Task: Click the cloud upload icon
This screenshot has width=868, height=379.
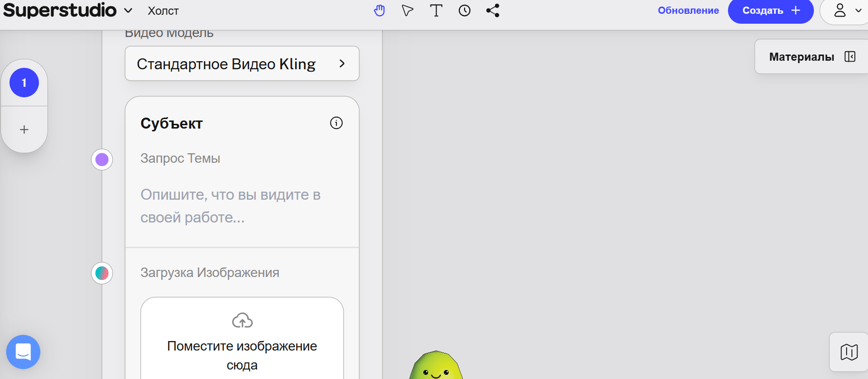Action: point(242,321)
